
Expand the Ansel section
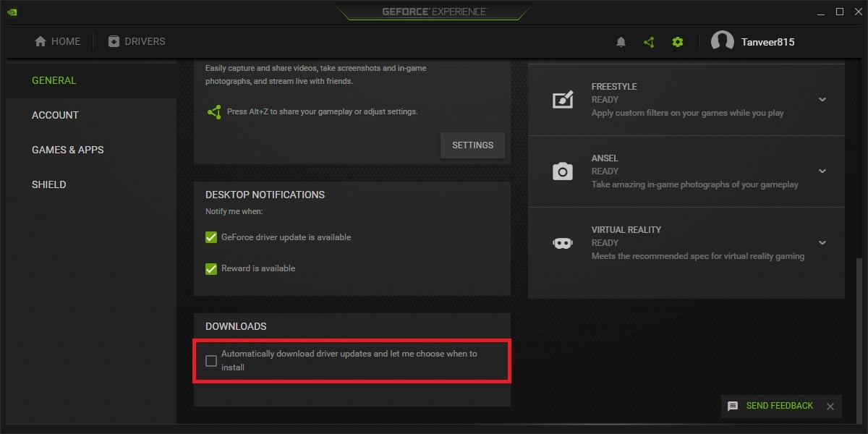coord(822,171)
